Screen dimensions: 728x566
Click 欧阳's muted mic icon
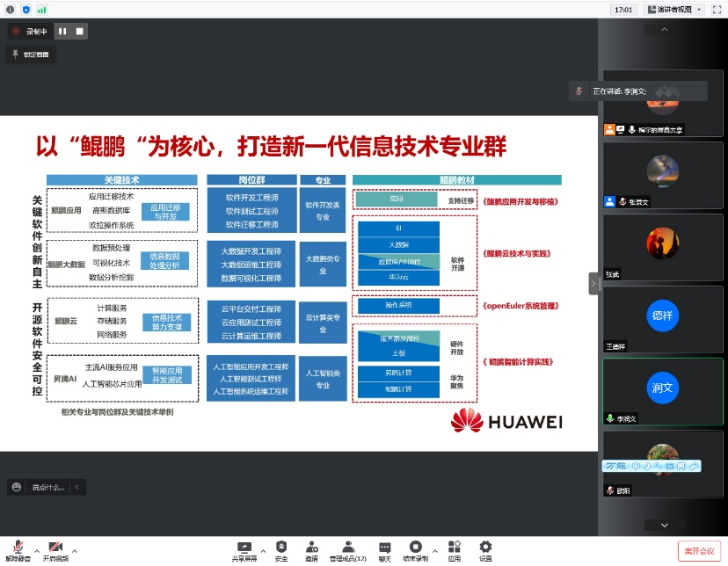click(610, 490)
